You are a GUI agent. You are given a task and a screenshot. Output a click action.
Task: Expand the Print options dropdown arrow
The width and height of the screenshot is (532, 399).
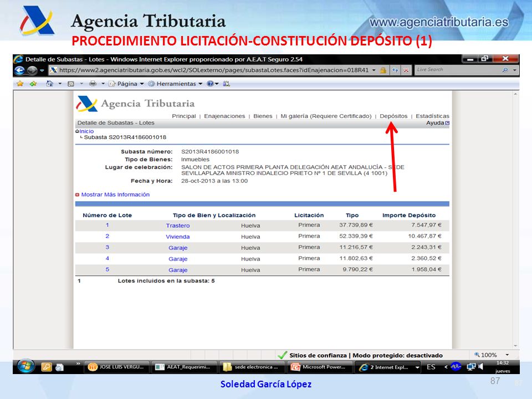tap(103, 84)
